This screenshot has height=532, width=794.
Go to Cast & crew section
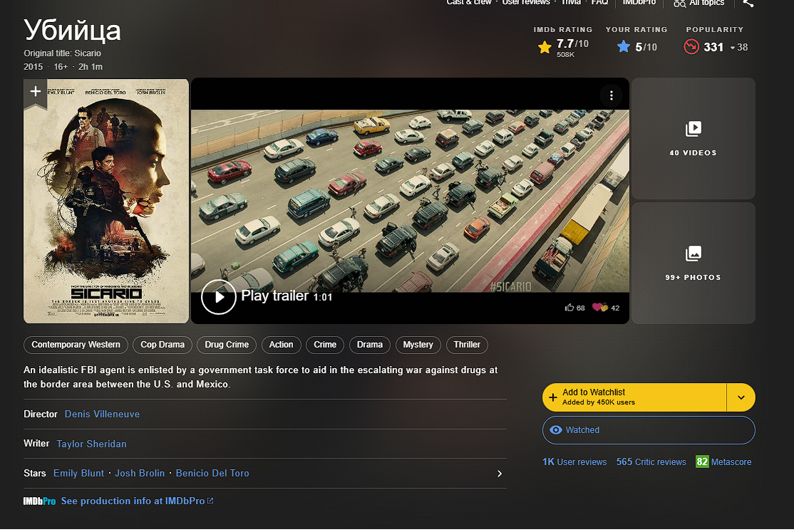tap(469, 3)
